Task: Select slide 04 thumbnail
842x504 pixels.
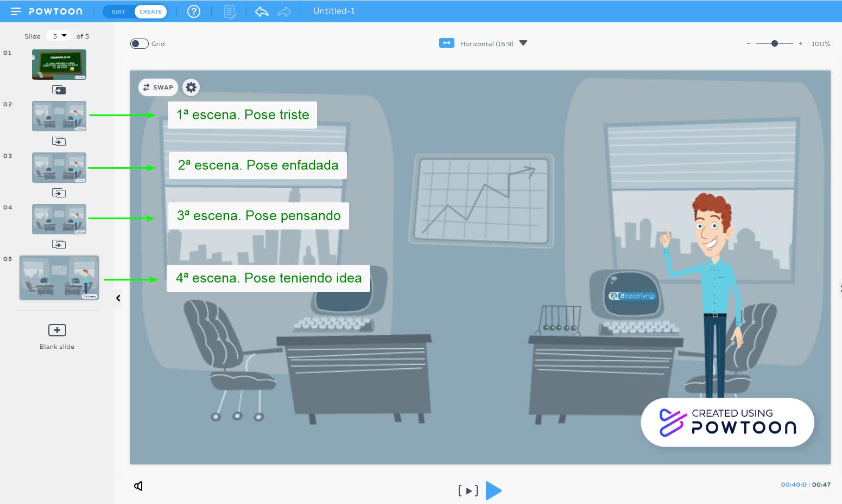Action: (x=59, y=219)
